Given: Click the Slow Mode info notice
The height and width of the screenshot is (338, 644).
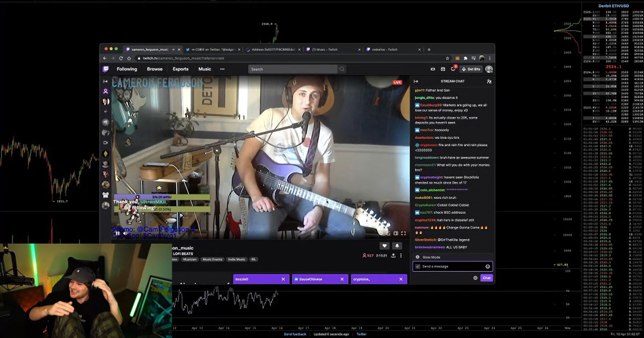Looking at the screenshot, I should 452,257.
